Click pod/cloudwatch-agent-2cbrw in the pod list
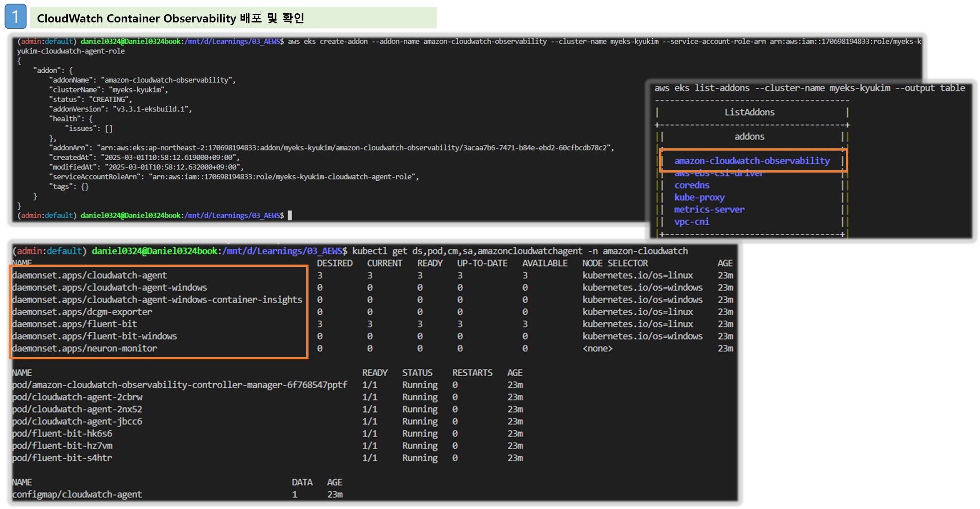This screenshot has width=980, height=509. coord(77,397)
